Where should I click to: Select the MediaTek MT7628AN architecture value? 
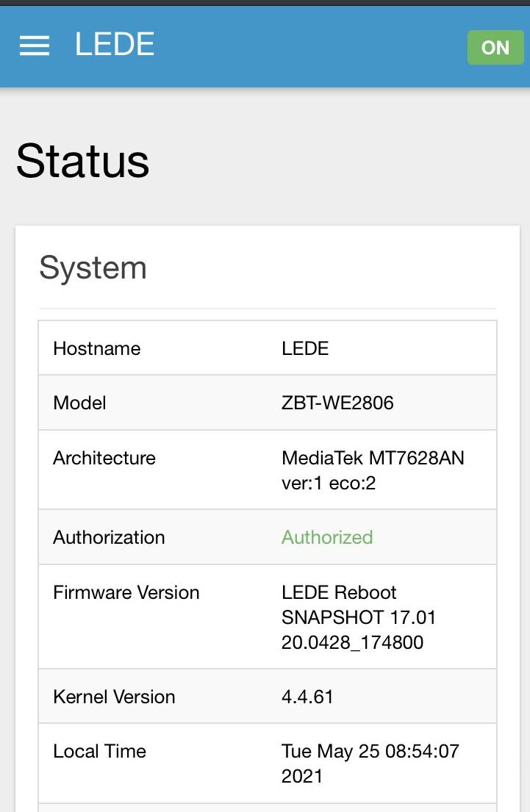(x=373, y=470)
